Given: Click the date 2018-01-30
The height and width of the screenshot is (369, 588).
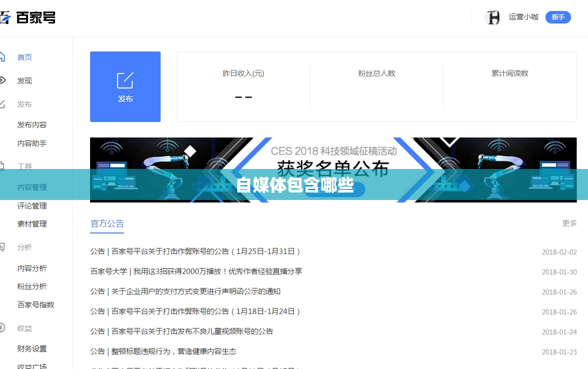Looking at the screenshot, I should coord(559,272).
